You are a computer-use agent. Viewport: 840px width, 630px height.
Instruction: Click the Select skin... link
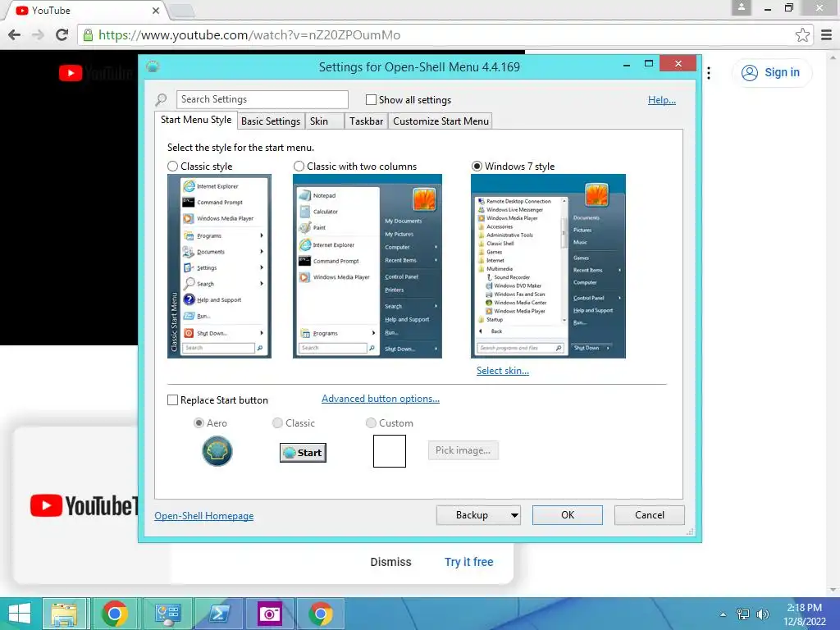(503, 371)
